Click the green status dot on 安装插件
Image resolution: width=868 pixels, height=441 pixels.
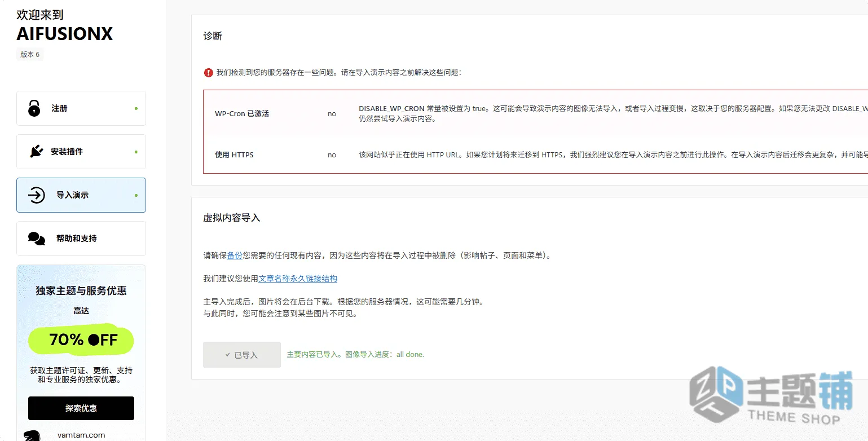pyautogui.click(x=136, y=152)
